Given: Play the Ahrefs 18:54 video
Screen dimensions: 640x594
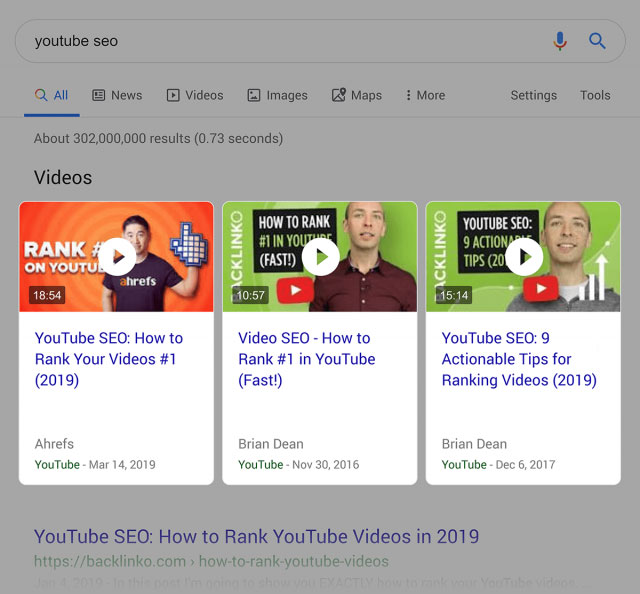Looking at the screenshot, I should [116, 257].
